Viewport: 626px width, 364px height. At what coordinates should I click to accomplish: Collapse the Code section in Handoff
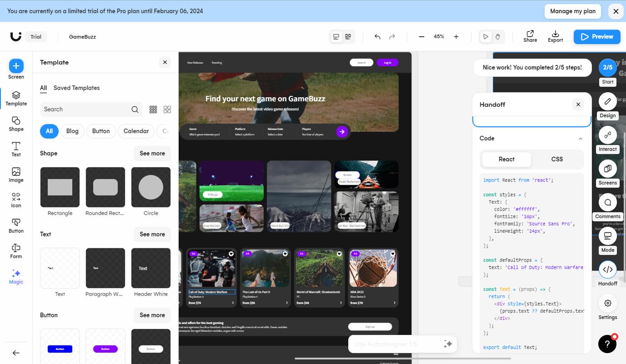click(x=580, y=138)
